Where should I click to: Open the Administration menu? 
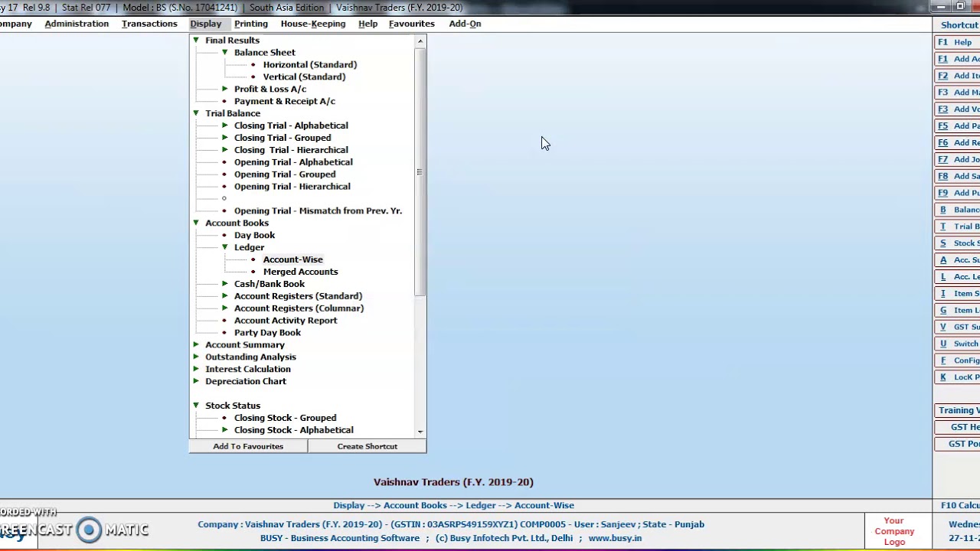tap(77, 24)
